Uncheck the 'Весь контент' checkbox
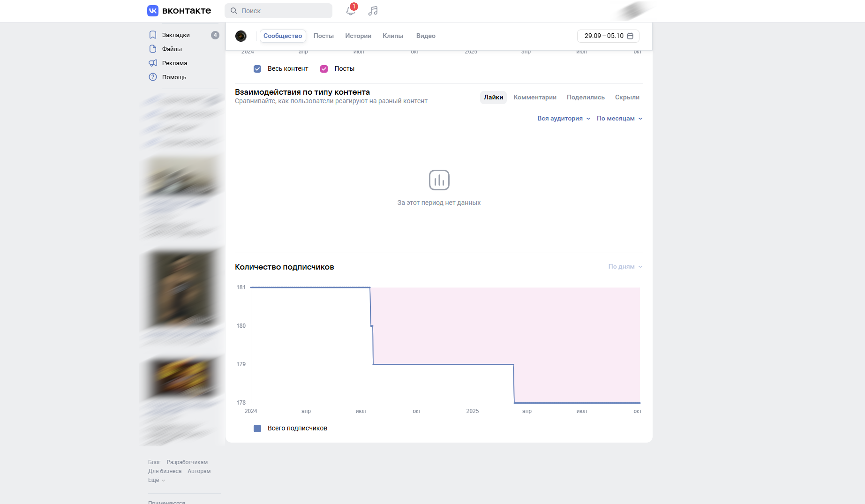 point(257,69)
